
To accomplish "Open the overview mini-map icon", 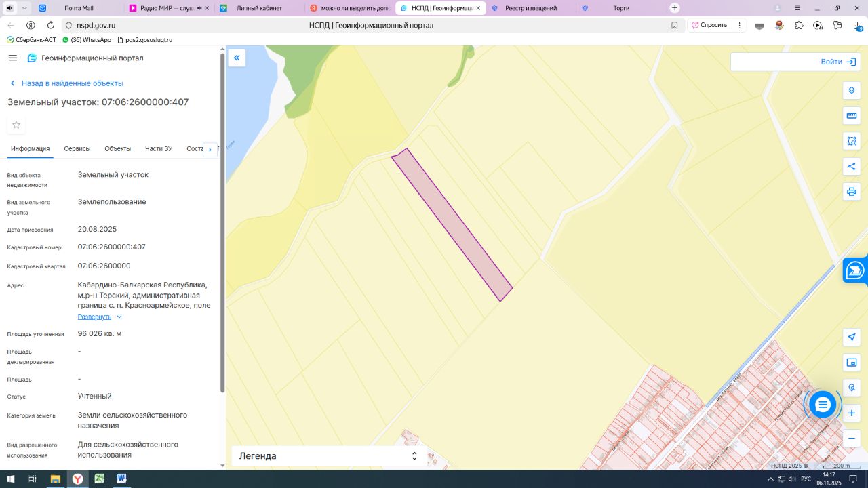I will pyautogui.click(x=852, y=363).
